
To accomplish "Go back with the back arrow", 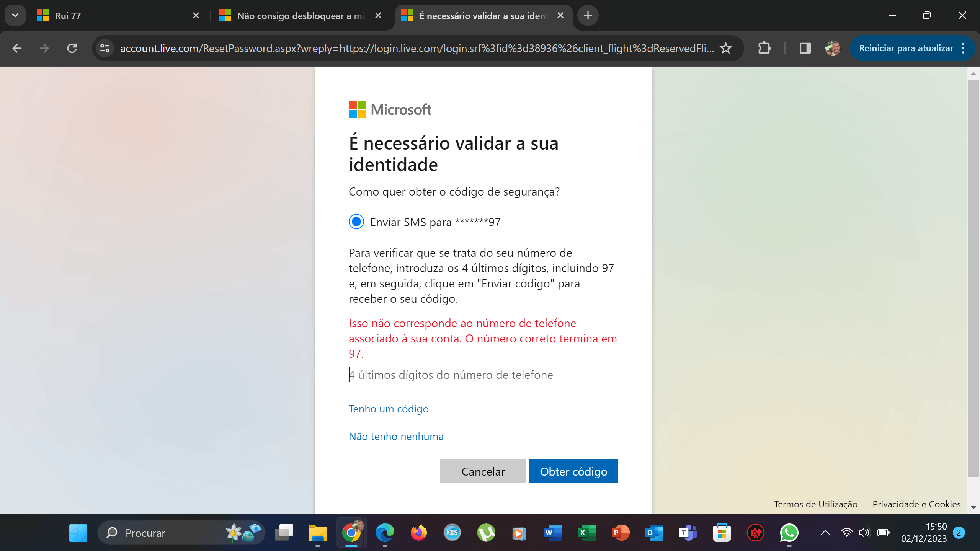I will coord(17,48).
